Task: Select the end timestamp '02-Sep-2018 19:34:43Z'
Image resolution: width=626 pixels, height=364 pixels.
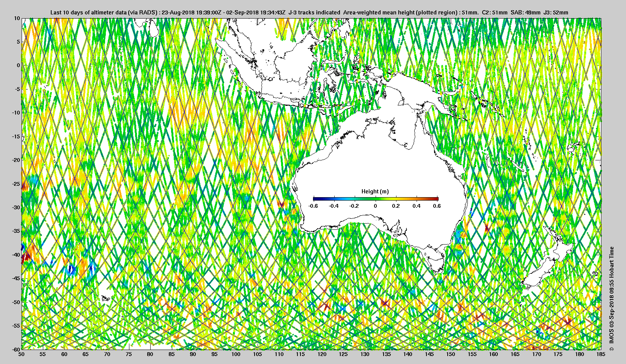Action: [256, 13]
